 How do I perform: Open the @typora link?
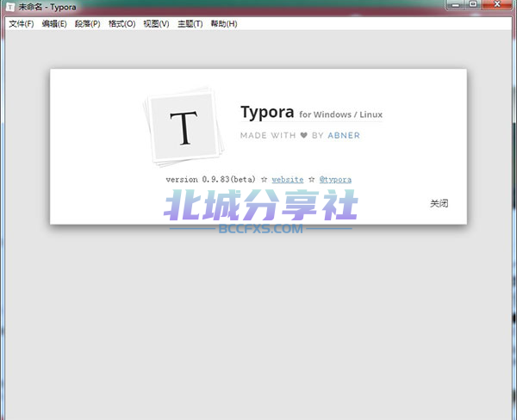pos(335,180)
